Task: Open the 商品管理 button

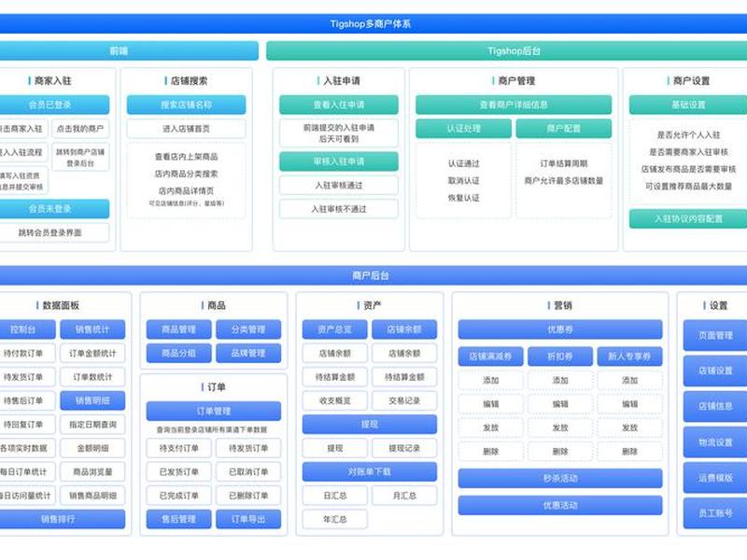Action: pyautogui.click(x=178, y=329)
